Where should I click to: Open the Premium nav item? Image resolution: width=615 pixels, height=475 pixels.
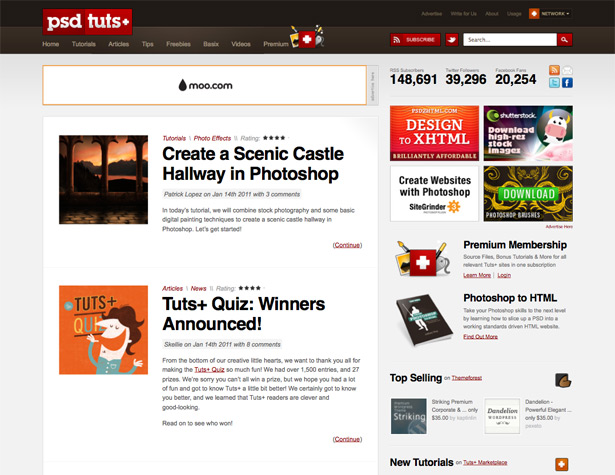pos(276,44)
